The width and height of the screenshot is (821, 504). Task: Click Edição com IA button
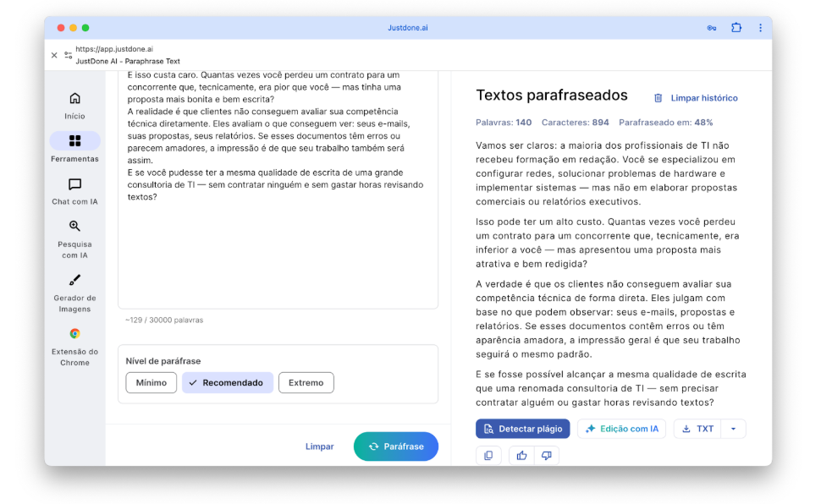click(621, 429)
